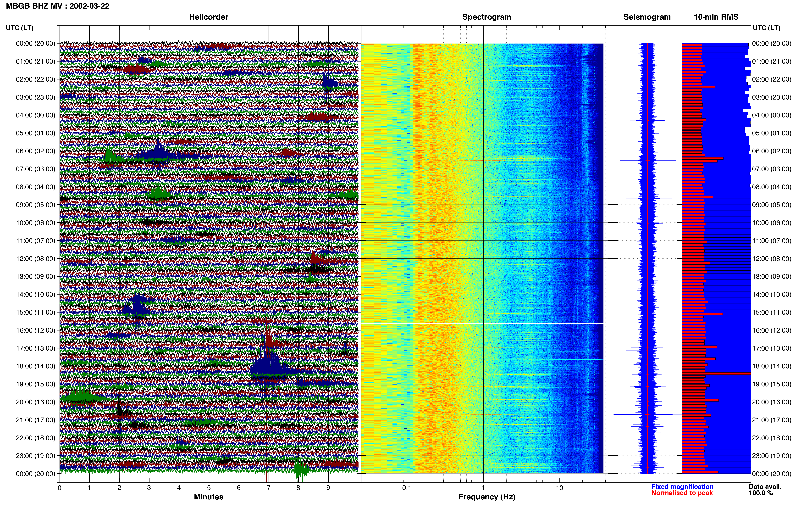Click the minute 0 tick label

(x=59, y=487)
